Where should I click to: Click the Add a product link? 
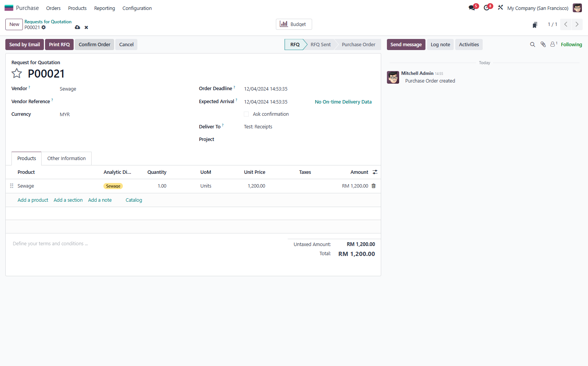coord(33,200)
